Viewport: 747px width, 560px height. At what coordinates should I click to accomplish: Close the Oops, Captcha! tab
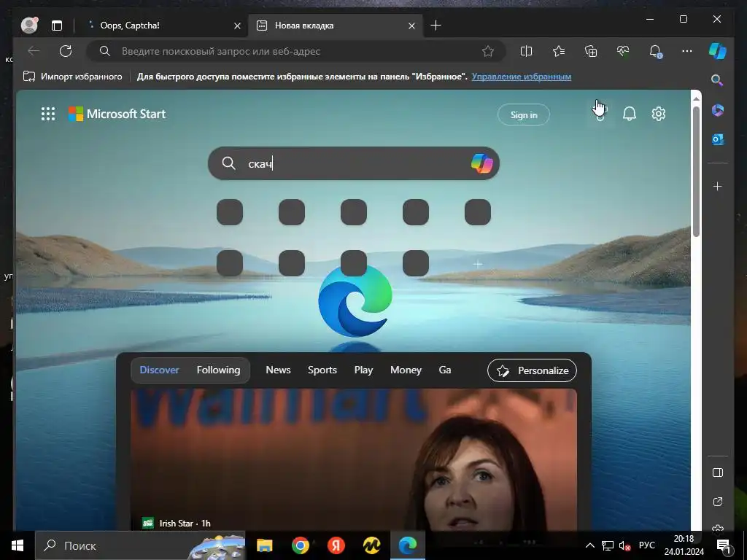point(237,26)
